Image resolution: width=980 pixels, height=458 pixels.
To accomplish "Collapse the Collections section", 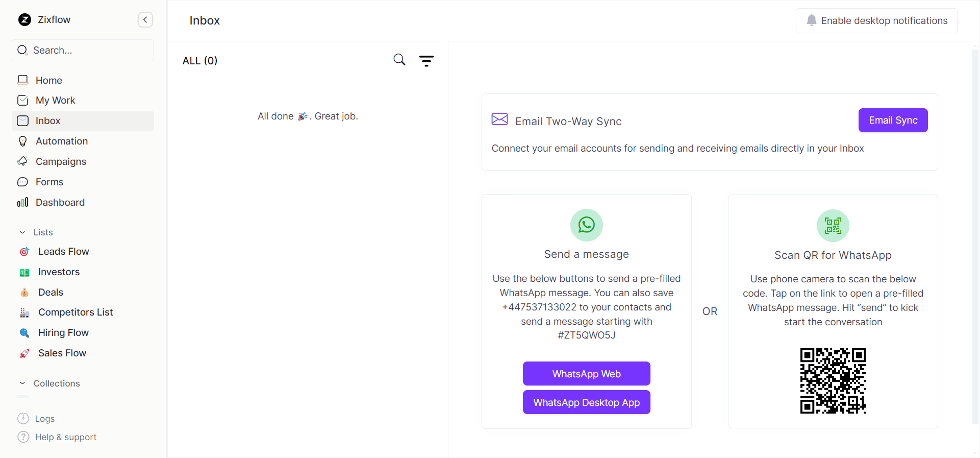I will (x=23, y=383).
